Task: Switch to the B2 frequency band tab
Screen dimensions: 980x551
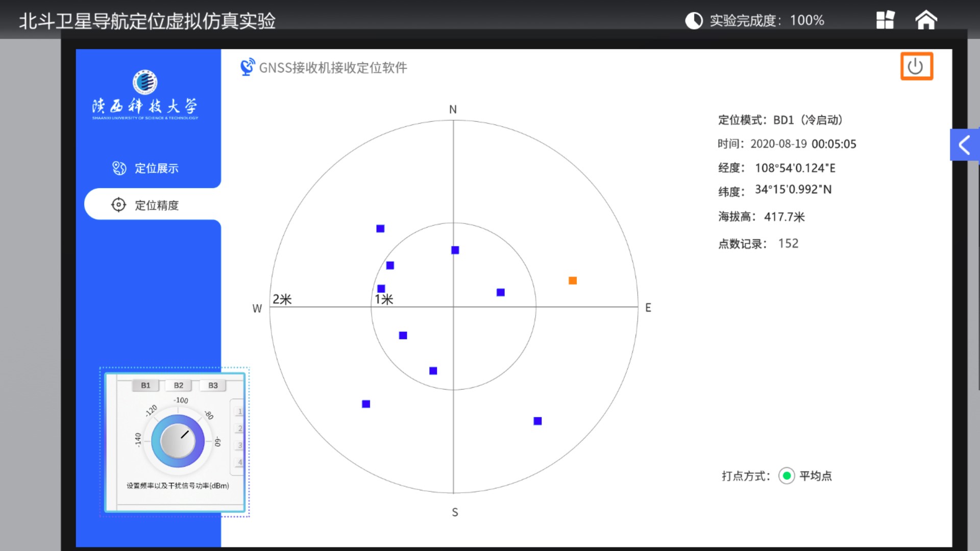Action: 178,385
